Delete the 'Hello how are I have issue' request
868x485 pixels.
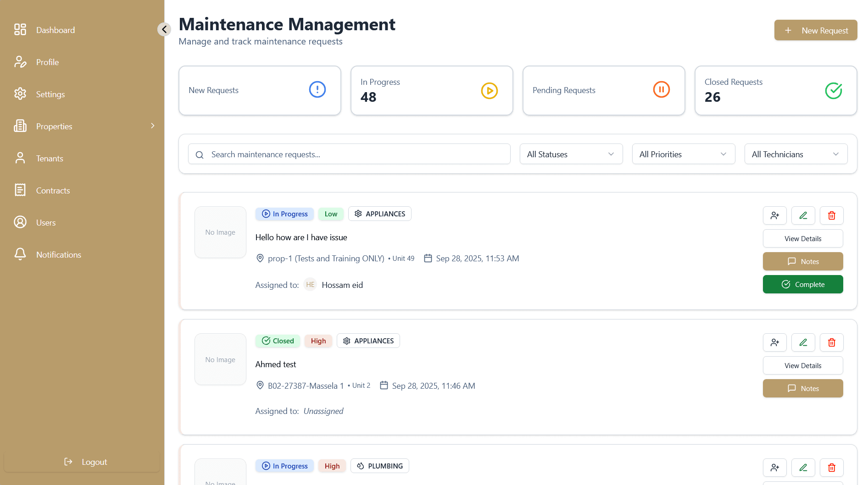[x=831, y=215]
